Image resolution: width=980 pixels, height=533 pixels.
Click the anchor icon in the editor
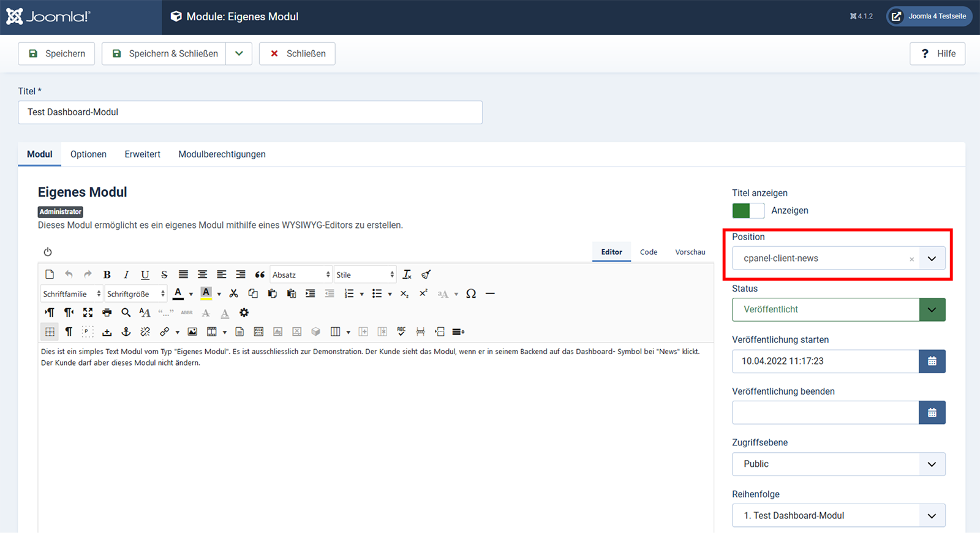126,331
